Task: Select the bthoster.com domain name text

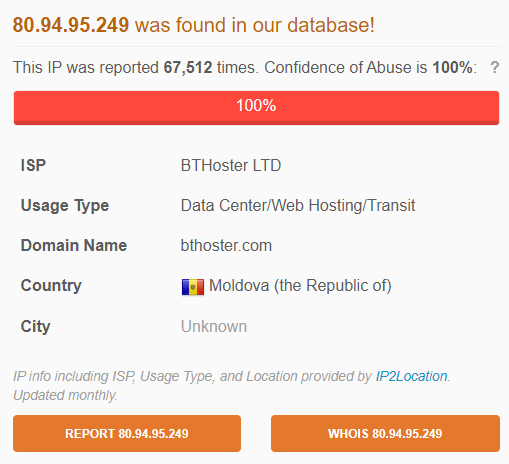Action: coord(226,246)
